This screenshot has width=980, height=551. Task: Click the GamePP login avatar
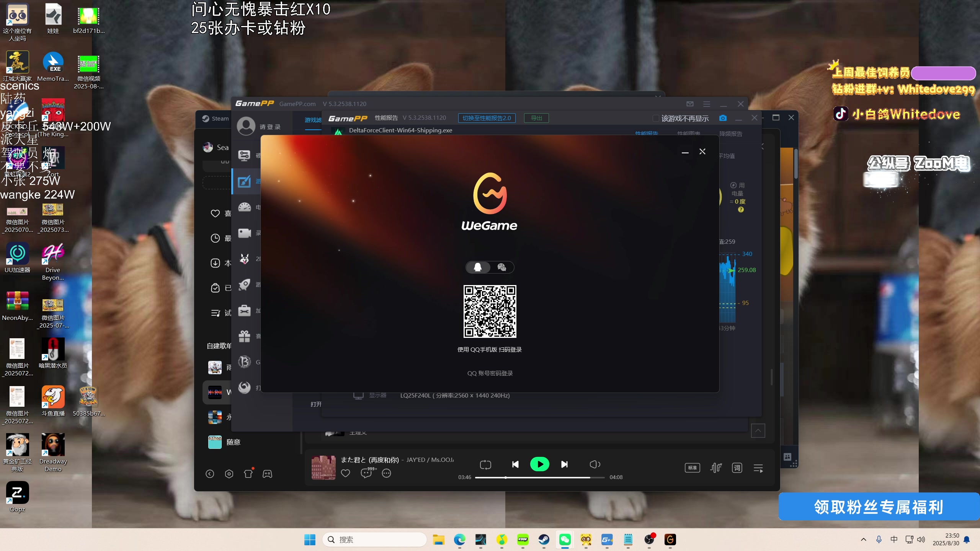246,126
